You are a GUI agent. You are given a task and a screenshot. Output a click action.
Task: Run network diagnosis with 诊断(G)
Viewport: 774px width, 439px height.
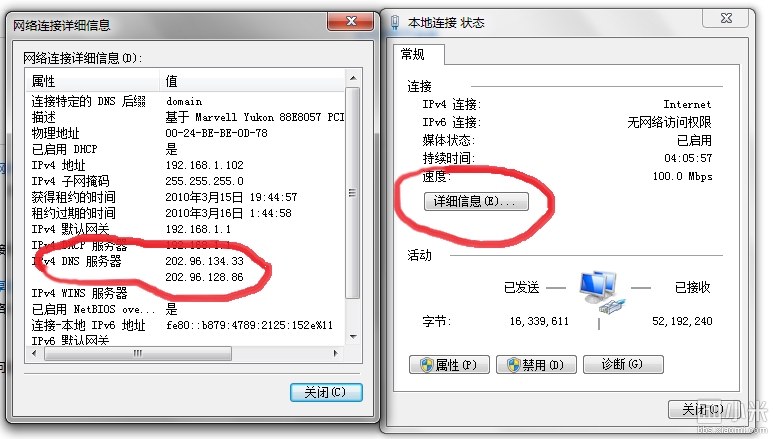click(x=623, y=364)
